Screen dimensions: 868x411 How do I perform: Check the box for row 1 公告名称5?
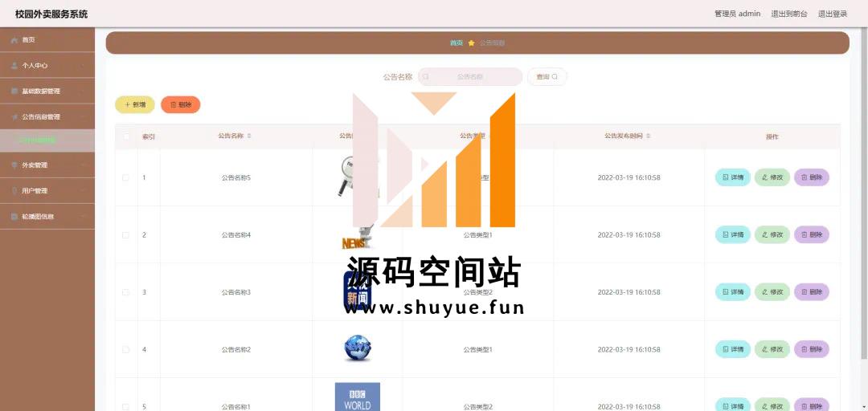(125, 177)
